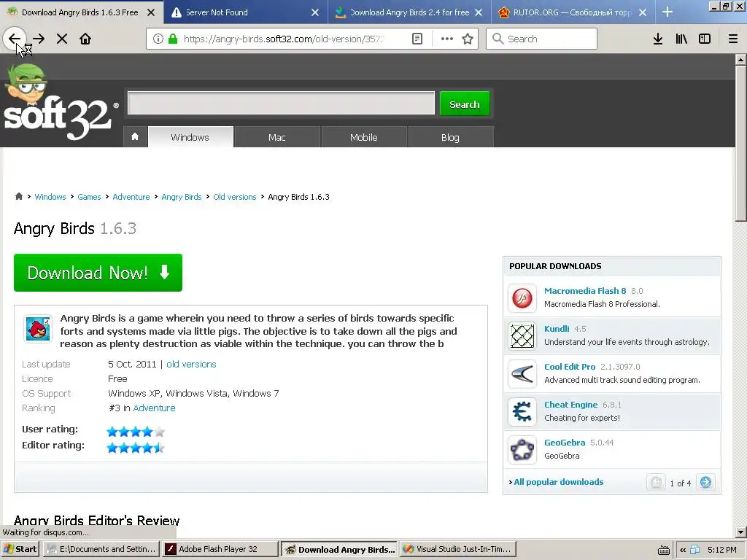Click the Cool Edit Pro icon
The image size is (747, 560).
pos(522,374)
